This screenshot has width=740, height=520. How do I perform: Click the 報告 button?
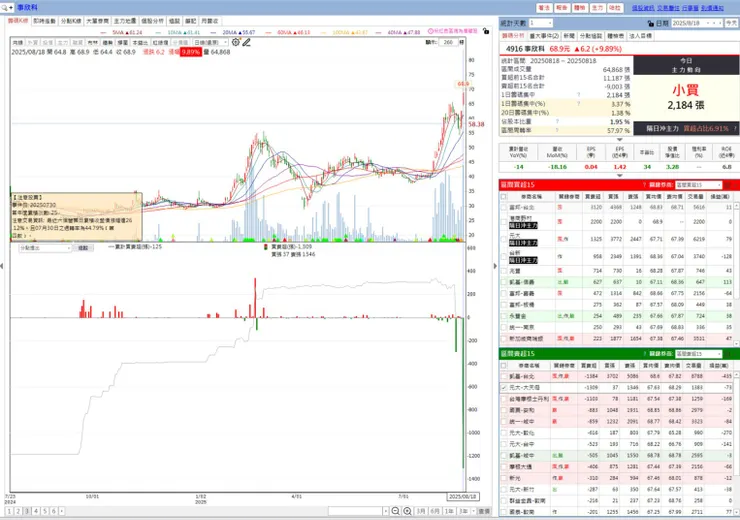point(562,8)
